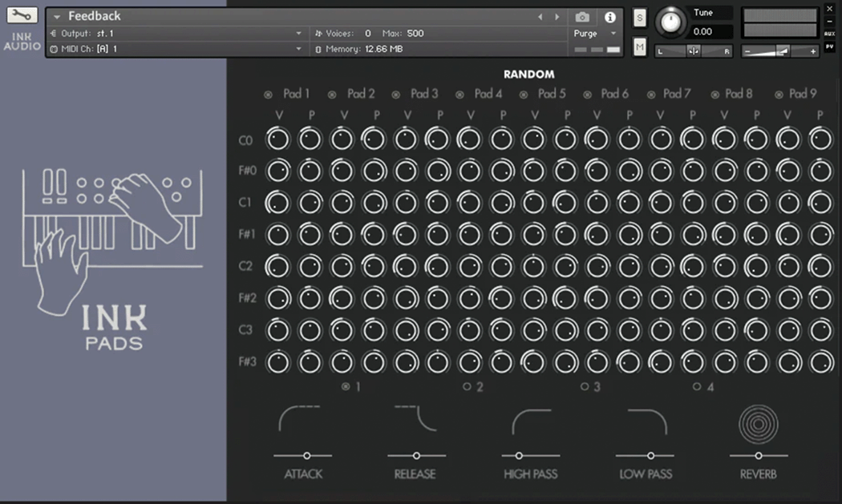Click the pan slider between L and R

[x=694, y=51]
